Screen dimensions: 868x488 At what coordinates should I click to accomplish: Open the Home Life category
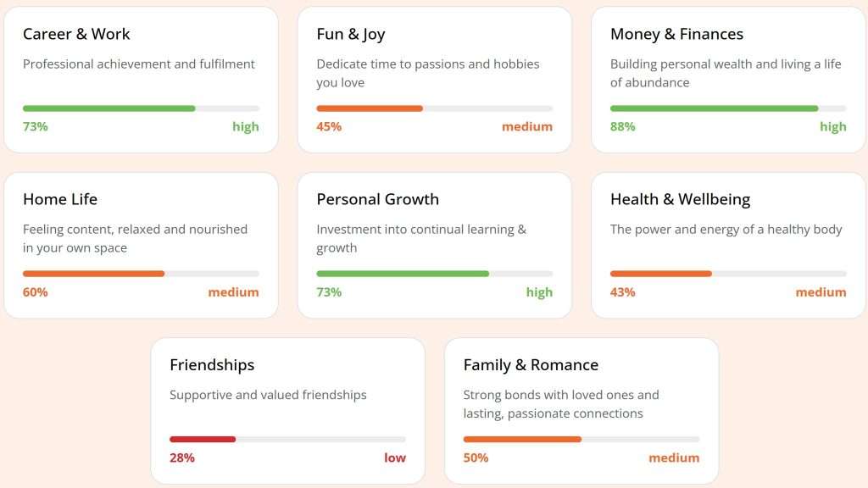click(x=141, y=243)
